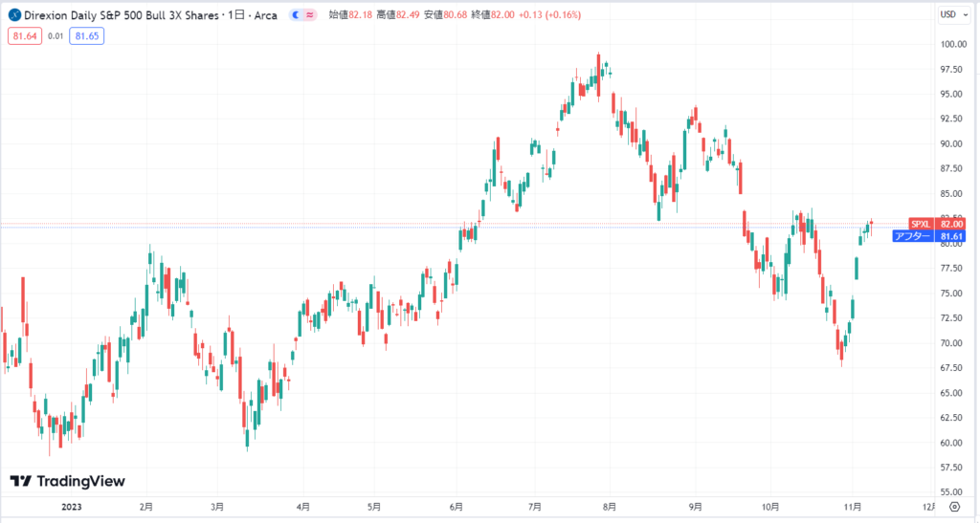Image resolution: width=980 pixels, height=523 pixels.
Task: Click the 2月 label on time axis
Action: coord(145,507)
